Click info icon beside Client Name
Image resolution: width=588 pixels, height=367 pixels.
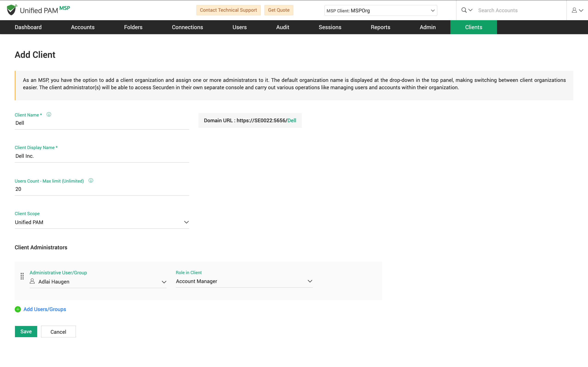(x=49, y=114)
